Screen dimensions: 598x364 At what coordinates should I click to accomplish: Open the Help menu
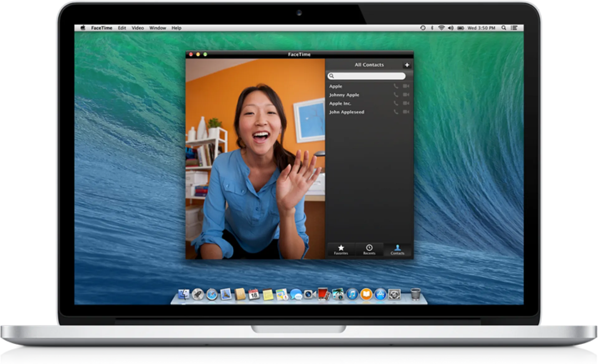click(x=176, y=28)
